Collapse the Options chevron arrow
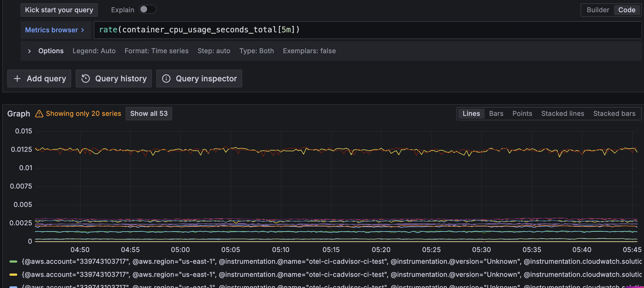644x288 pixels. pyautogui.click(x=29, y=51)
